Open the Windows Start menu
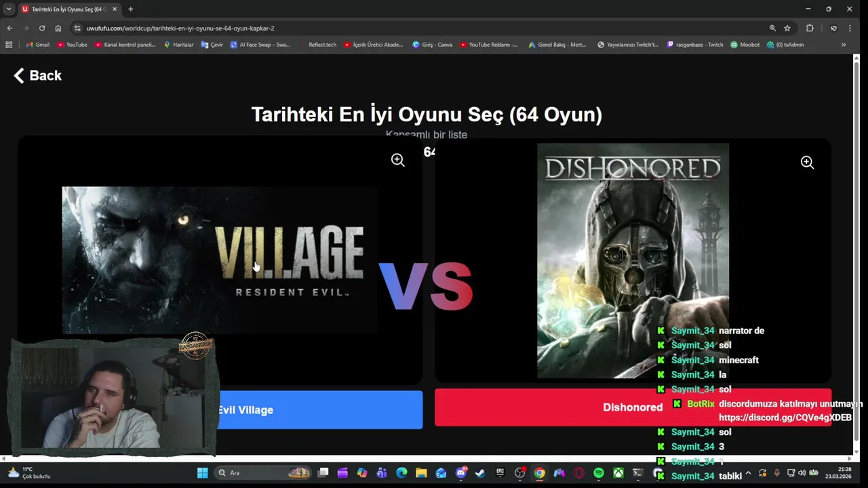Image resolution: width=868 pixels, height=488 pixels. coord(202,472)
